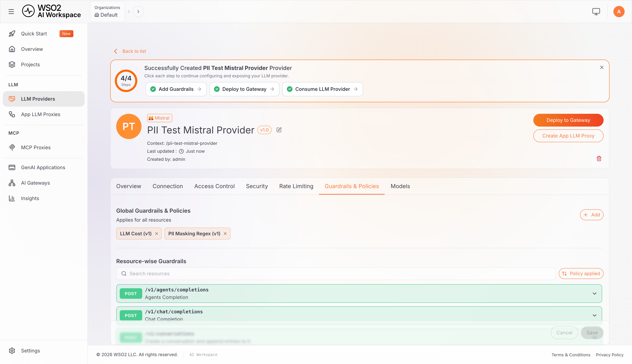Screen dimensions: 632x364
Task: Switch to the Connection tab
Action: click(168, 186)
